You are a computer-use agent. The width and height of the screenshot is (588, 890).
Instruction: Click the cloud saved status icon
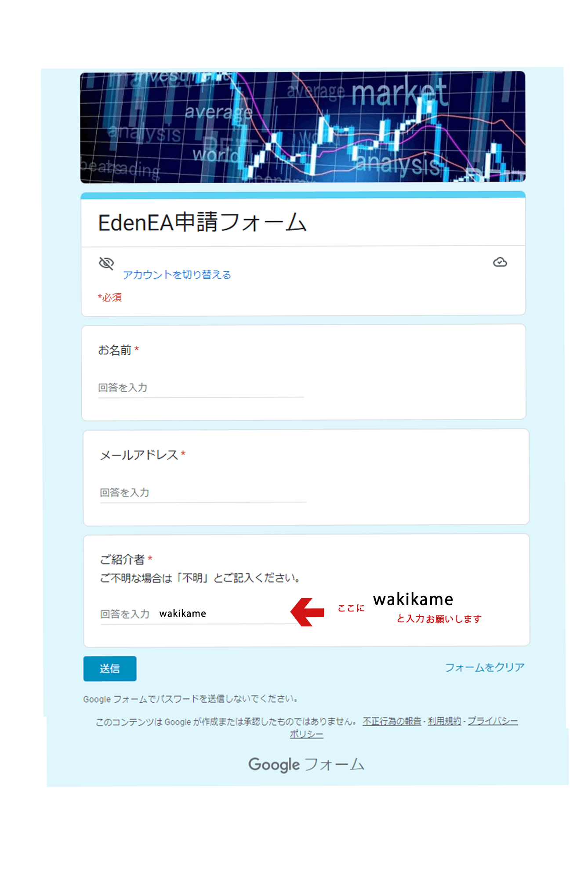[500, 262]
